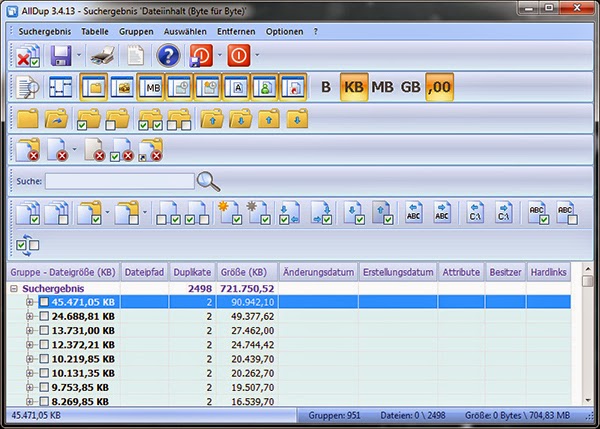Expand the 10.131,35 KB group
600x429 pixels.
(29, 373)
